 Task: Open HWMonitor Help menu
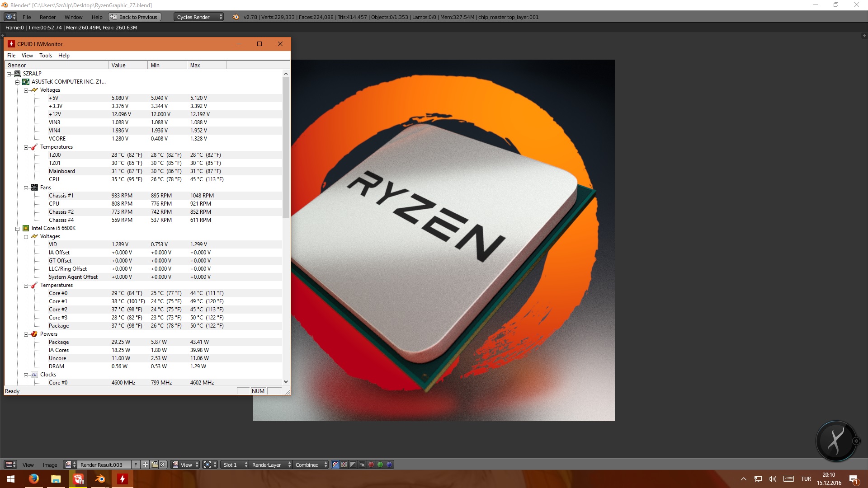tap(64, 56)
